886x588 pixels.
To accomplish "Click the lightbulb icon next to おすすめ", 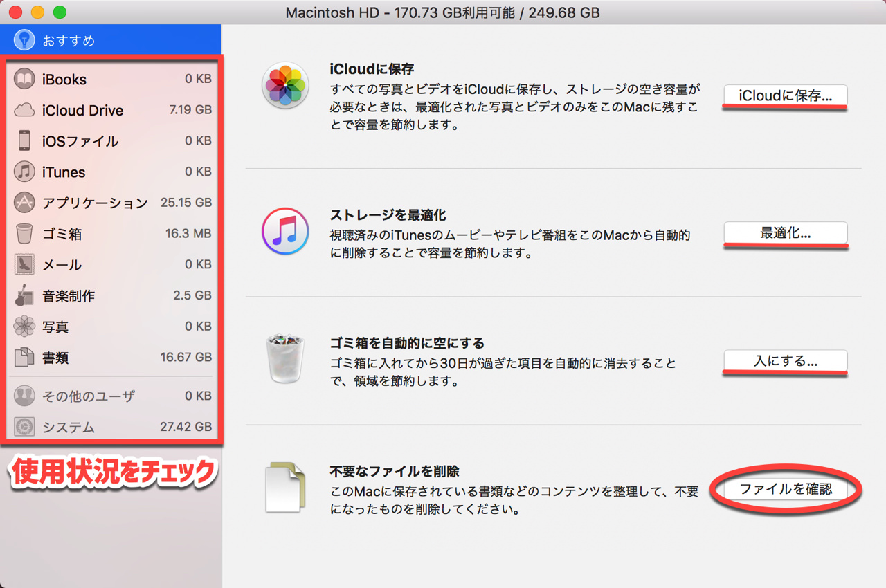I will tap(24, 40).
